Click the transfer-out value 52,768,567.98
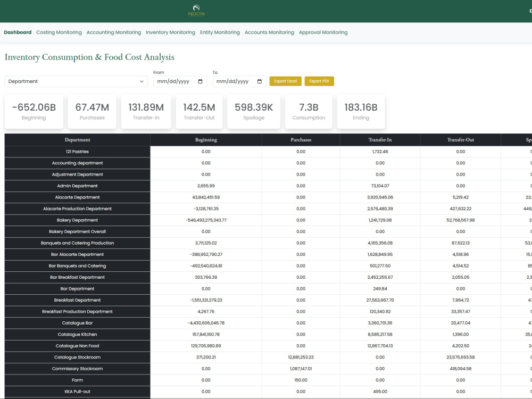This screenshot has height=399, width=532. tap(460, 220)
